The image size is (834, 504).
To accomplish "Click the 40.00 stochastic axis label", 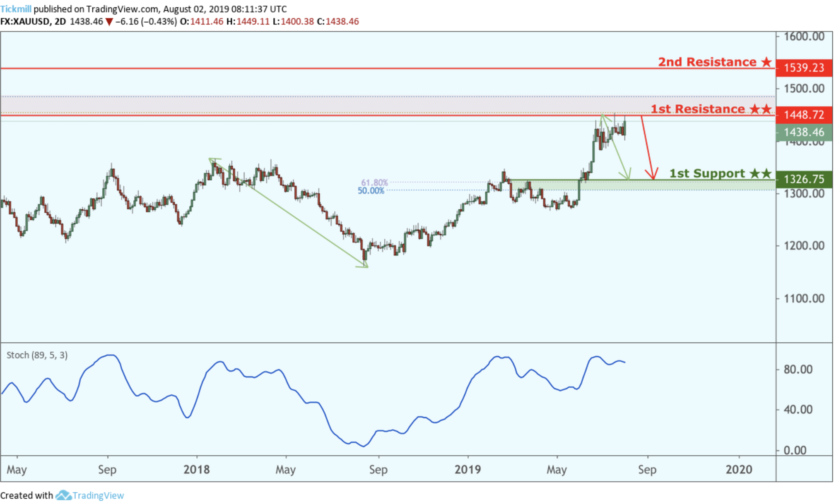I will pos(798,410).
